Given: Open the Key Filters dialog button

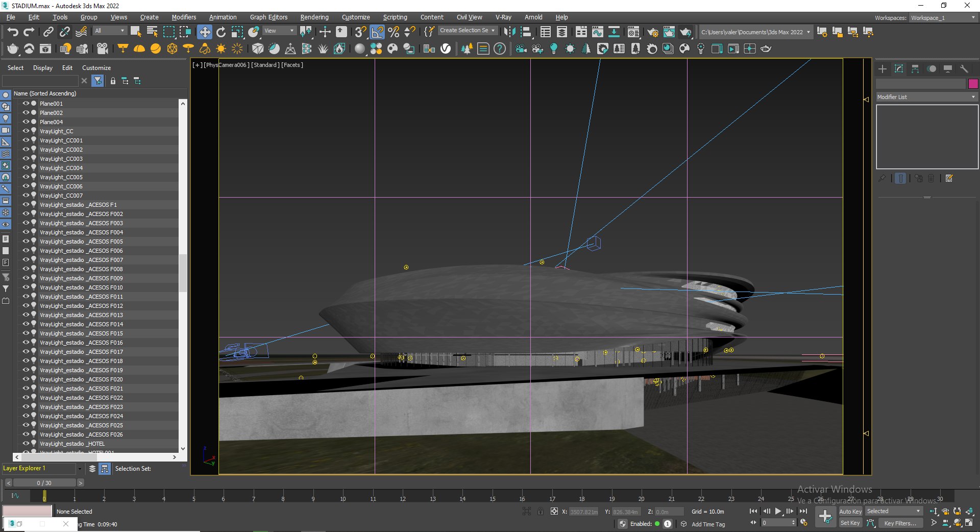Looking at the screenshot, I should click(900, 523).
